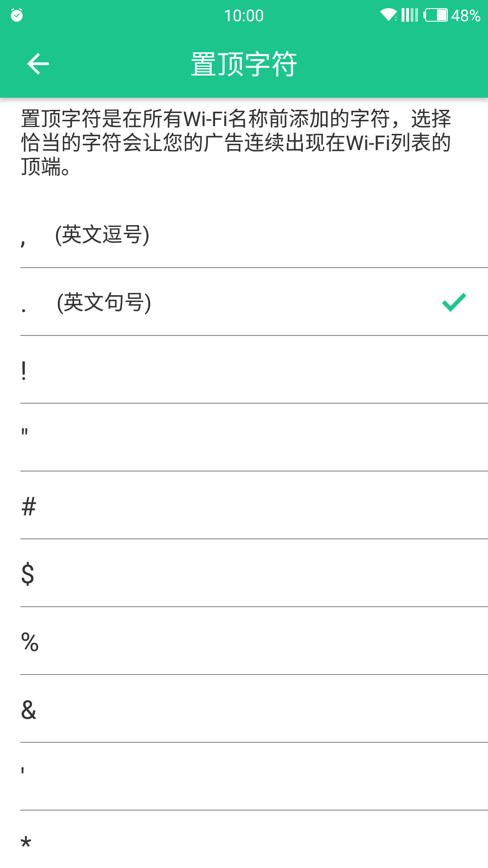488x868 pixels.
Task: Select the period 英文句号 option
Action: pyautogui.click(x=244, y=303)
